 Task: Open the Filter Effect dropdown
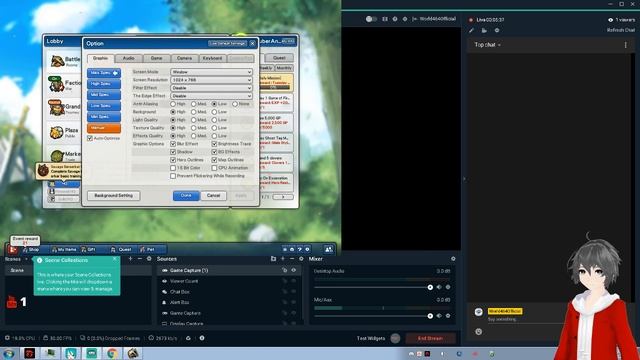[211, 88]
